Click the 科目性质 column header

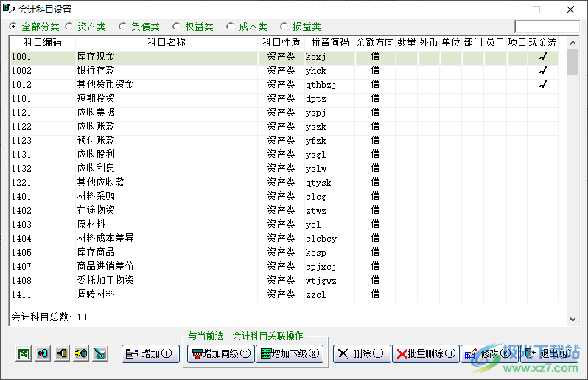pyautogui.click(x=281, y=43)
